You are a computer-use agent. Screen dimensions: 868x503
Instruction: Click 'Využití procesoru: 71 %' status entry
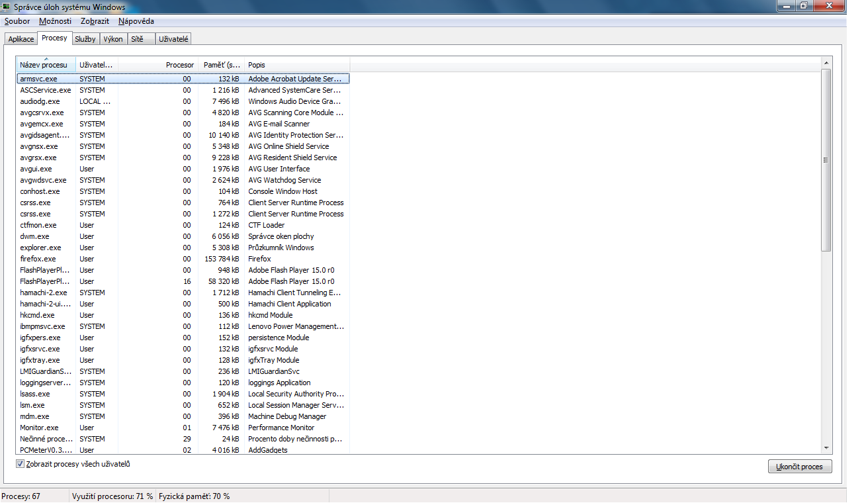pos(112,496)
